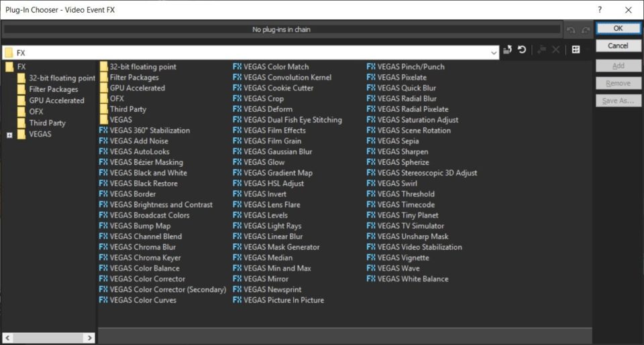Screen dimensions: 644x345
Task: Select VEGAS AutoLooks plug-in
Action: [134, 152]
